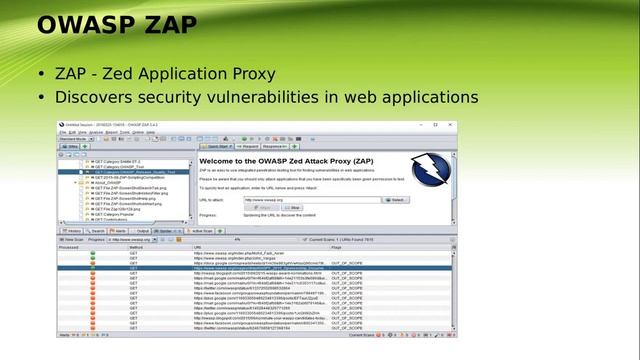Sort by the Processed column header
This screenshot has width=640, height=360.
(93, 247)
